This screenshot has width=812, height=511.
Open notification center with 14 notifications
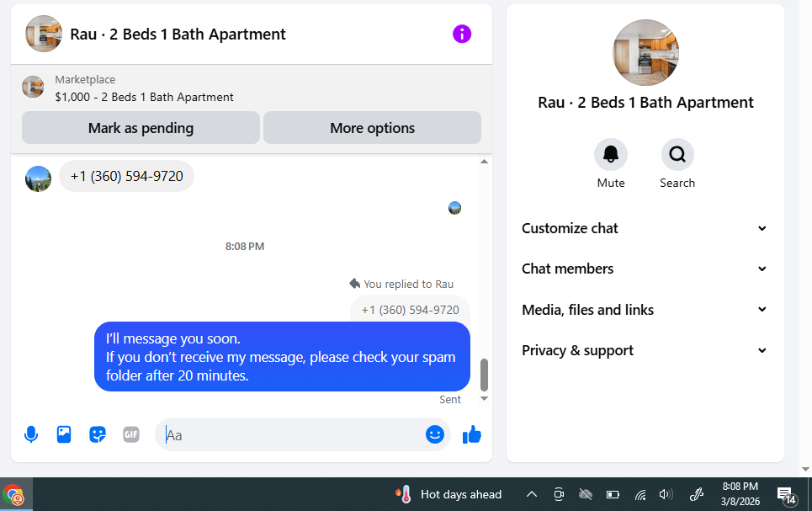pyautogui.click(x=786, y=496)
